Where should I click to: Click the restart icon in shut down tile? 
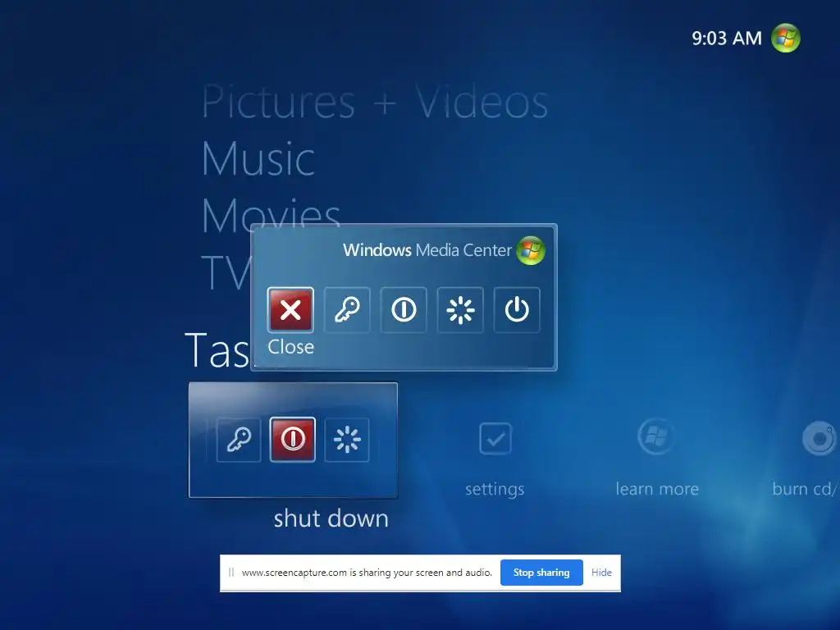click(347, 440)
